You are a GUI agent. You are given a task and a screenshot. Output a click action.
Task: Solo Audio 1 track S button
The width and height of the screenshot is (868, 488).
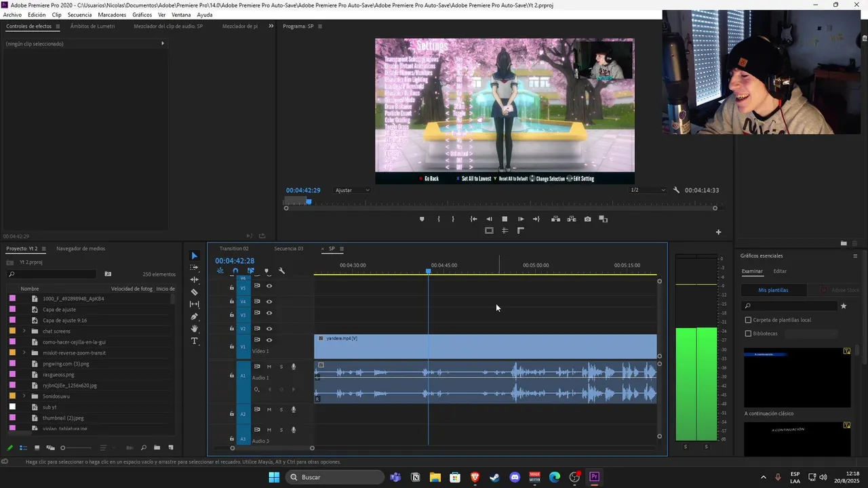pos(281,367)
